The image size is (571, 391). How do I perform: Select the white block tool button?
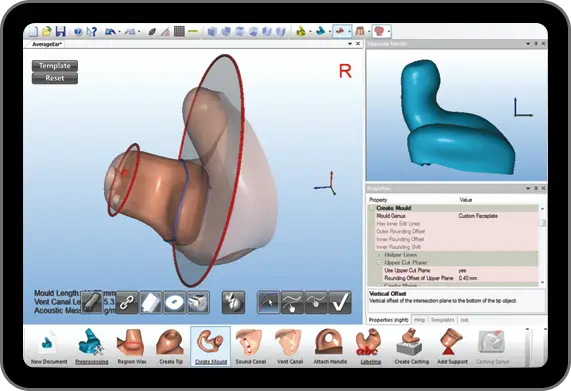[x=150, y=302]
